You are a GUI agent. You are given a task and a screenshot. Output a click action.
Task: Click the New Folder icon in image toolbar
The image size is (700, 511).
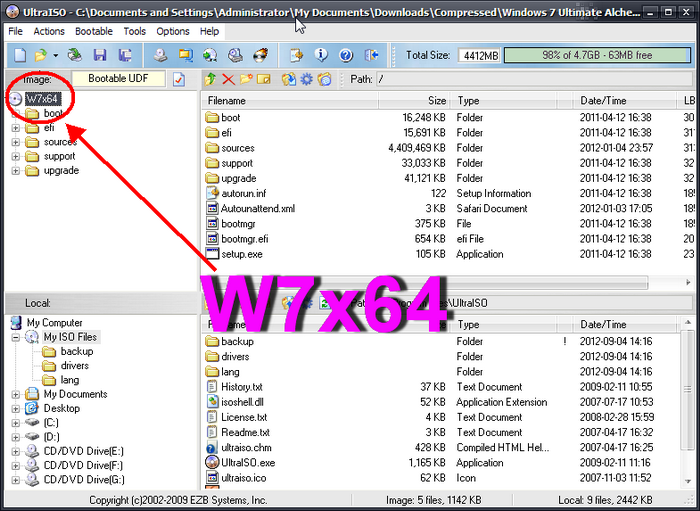coord(246,79)
